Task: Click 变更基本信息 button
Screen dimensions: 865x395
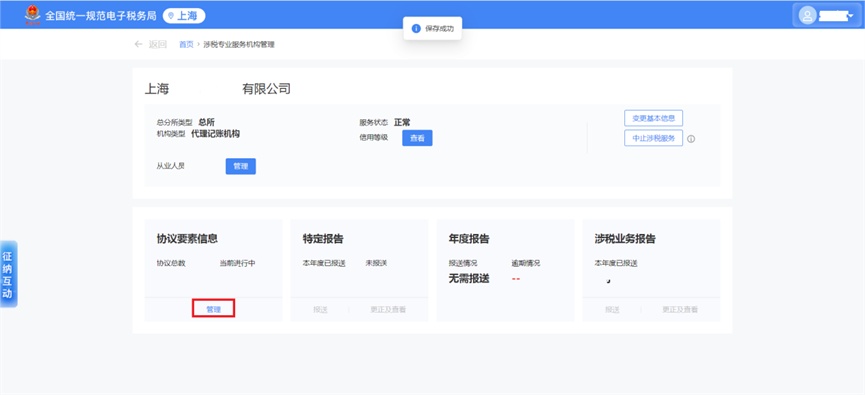Action: click(x=653, y=118)
